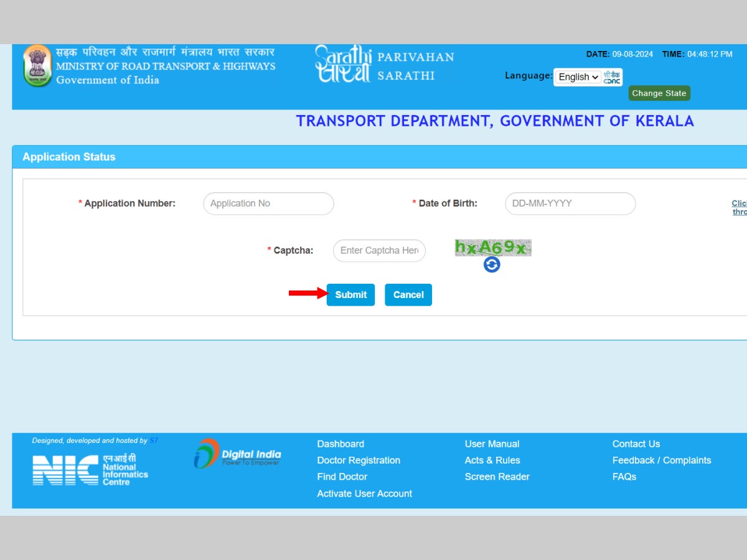This screenshot has width=747, height=560.
Task: Open the English language dropdown
Action: (577, 77)
